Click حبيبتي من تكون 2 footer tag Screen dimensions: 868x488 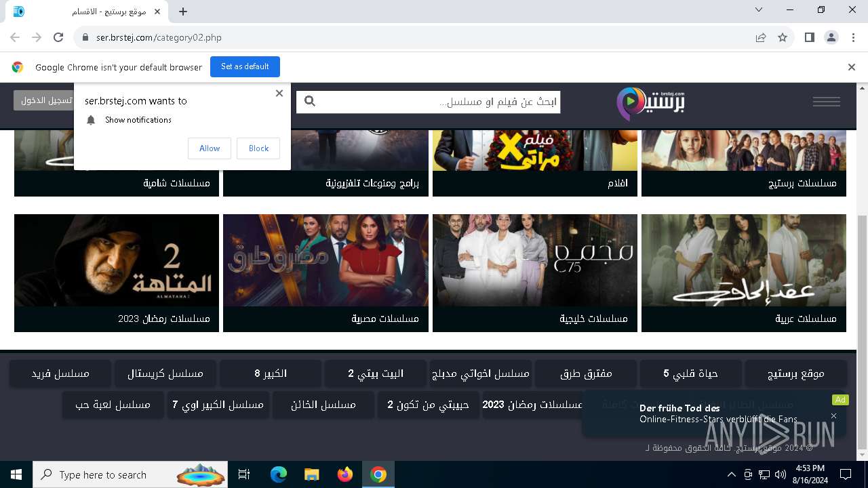[x=428, y=405]
